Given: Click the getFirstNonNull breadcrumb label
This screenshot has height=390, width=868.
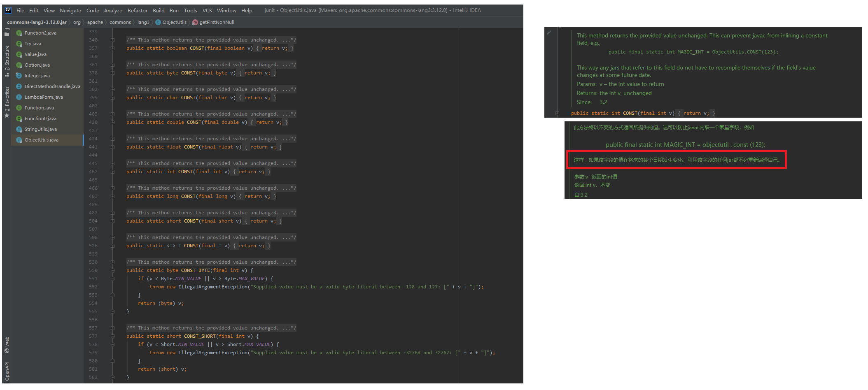Looking at the screenshot, I should click(217, 22).
